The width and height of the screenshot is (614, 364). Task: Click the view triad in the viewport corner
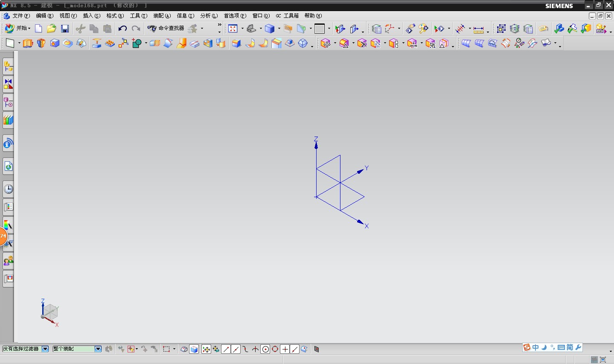click(49, 313)
